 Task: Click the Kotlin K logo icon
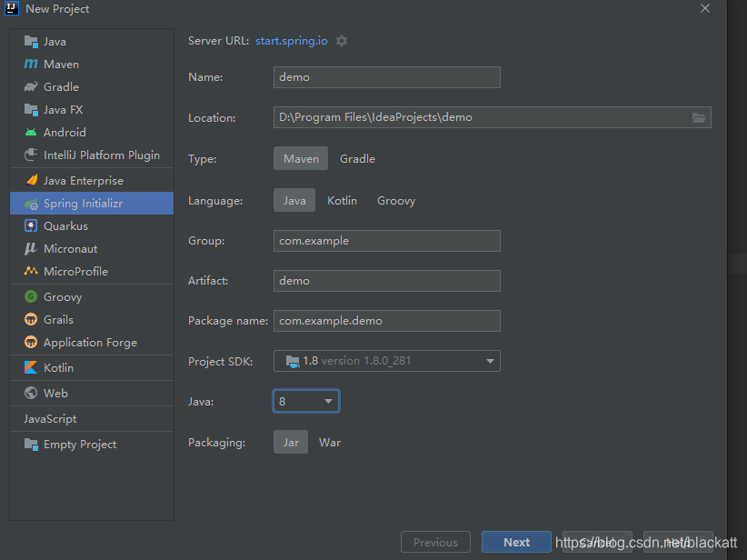[x=31, y=367]
